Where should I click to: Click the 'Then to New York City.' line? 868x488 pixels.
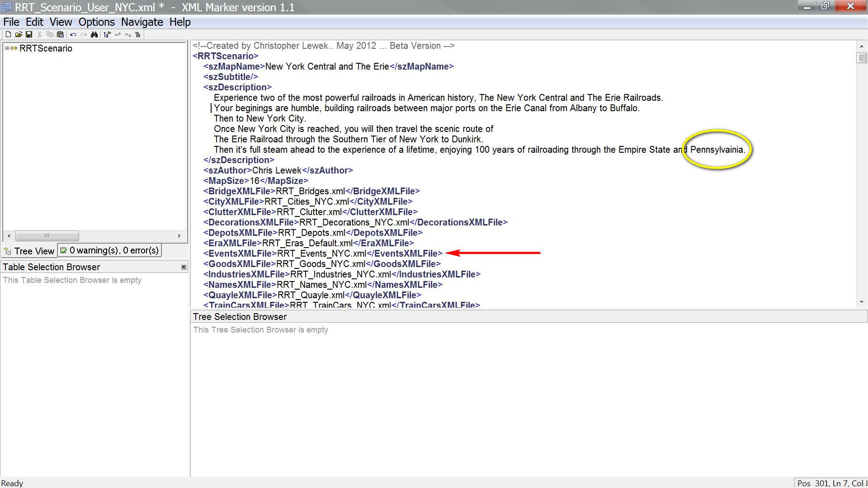point(260,118)
